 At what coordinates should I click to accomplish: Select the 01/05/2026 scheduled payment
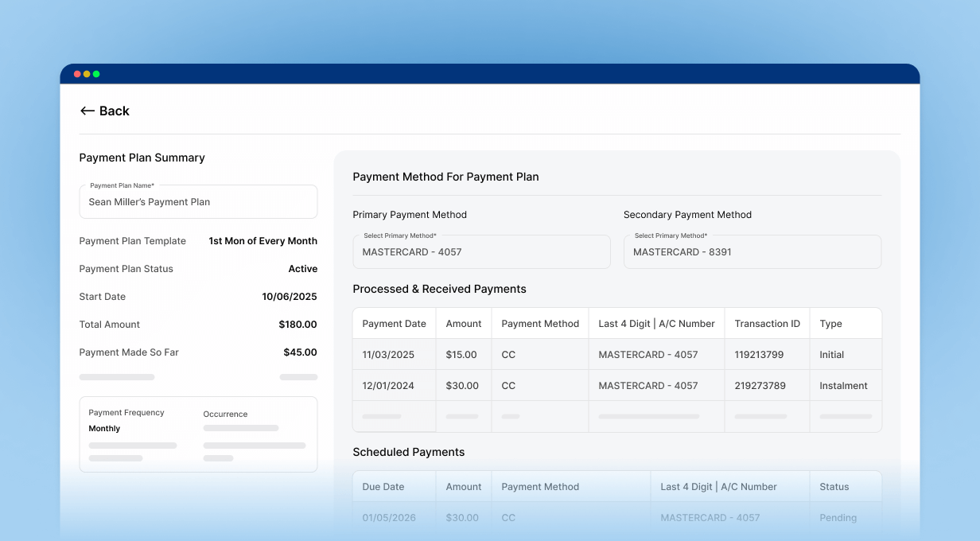point(387,518)
